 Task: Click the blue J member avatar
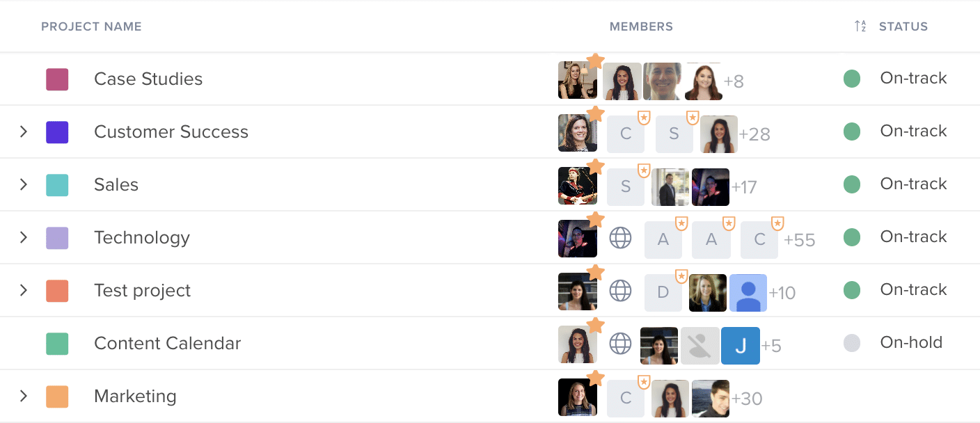click(740, 346)
